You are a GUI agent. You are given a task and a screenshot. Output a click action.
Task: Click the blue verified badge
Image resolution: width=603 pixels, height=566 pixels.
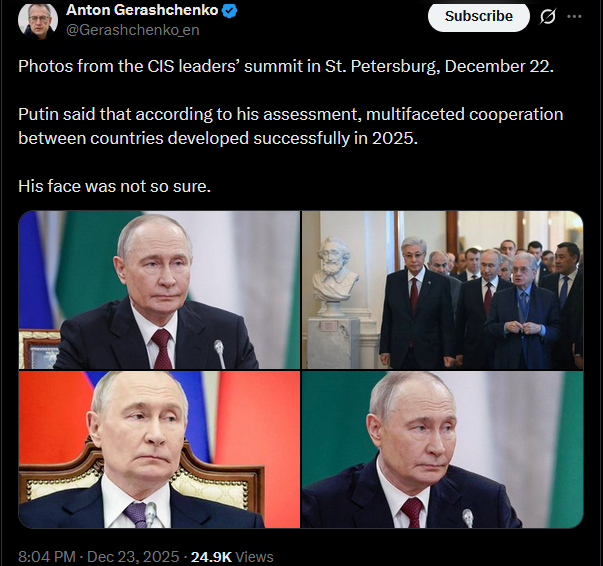(x=230, y=11)
